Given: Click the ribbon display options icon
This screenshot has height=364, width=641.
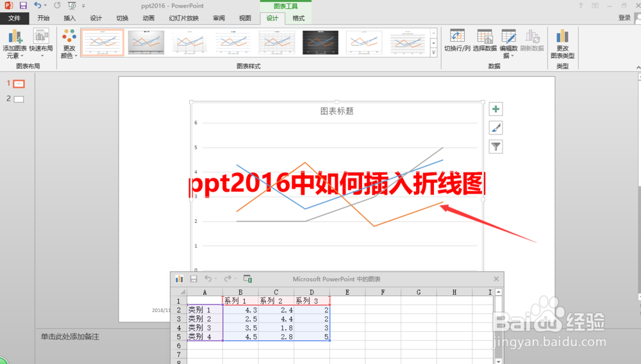Looking at the screenshot, I should tap(595, 6).
